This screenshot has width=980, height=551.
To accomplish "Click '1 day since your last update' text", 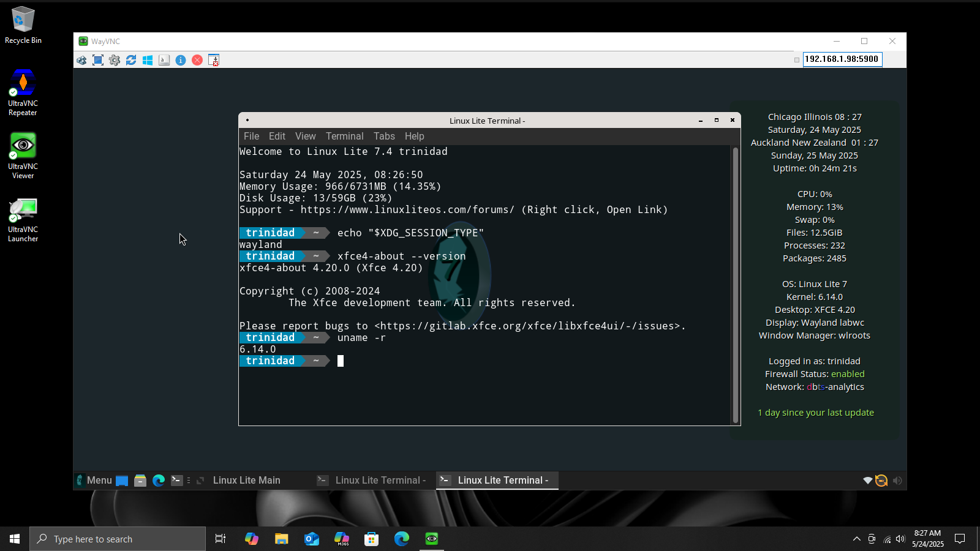I will pos(815,413).
